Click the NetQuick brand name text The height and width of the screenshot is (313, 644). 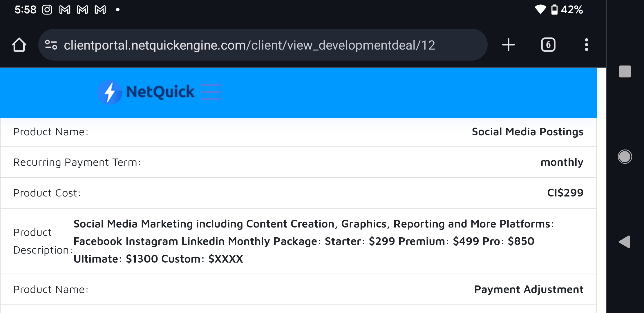pyautogui.click(x=160, y=92)
